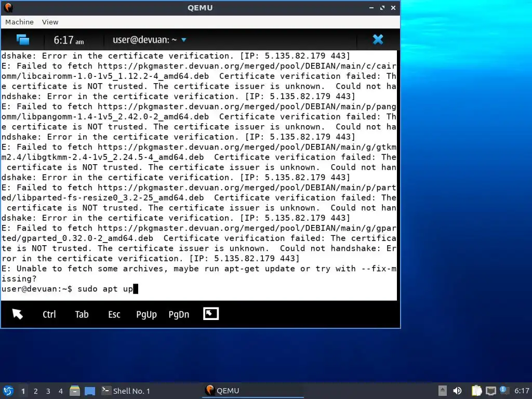532x399 pixels.
Task: Tap the Esc key button
Action: pos(114,314)
